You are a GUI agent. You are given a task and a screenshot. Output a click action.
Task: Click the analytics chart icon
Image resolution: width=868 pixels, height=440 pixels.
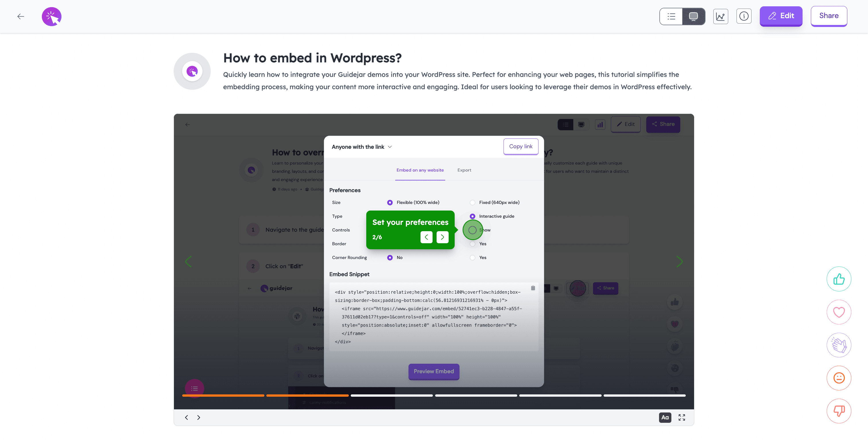[720, 16]
